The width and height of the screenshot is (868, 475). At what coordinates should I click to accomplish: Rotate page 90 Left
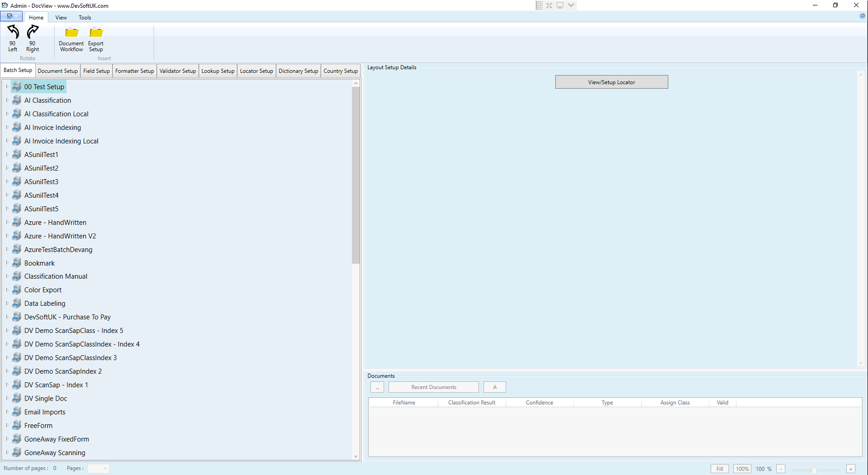12,39
